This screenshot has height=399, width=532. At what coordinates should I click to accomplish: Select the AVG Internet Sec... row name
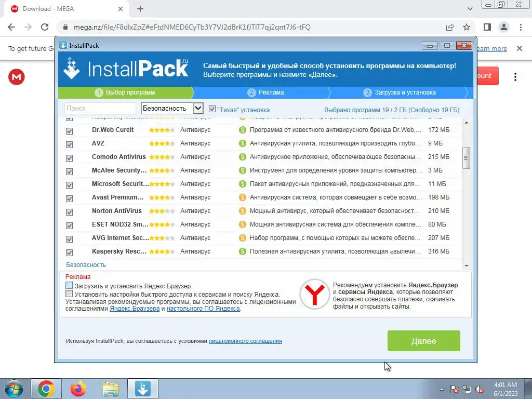(120, 238)
